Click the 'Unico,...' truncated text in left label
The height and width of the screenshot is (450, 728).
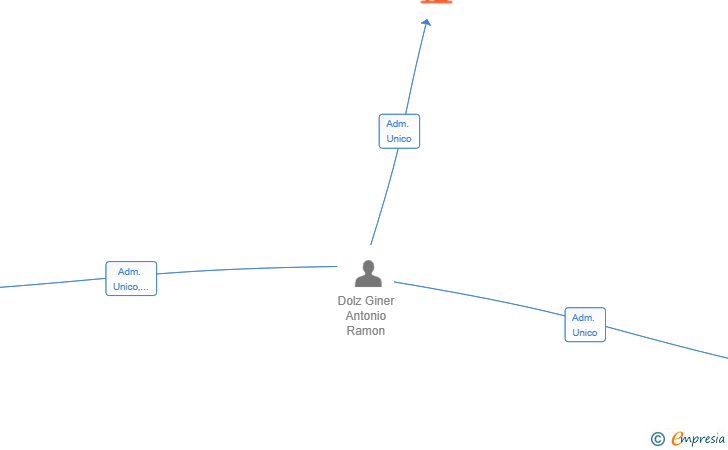coord(131,287)
